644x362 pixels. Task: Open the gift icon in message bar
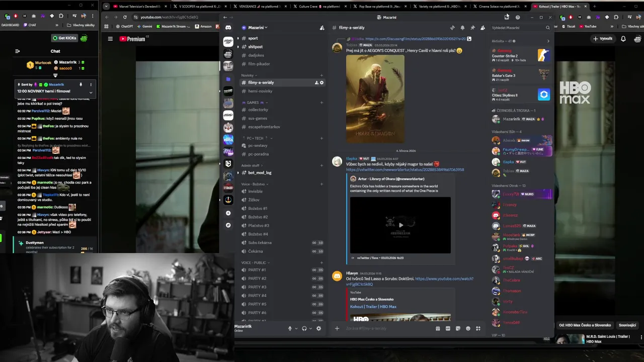click(438, 328)
